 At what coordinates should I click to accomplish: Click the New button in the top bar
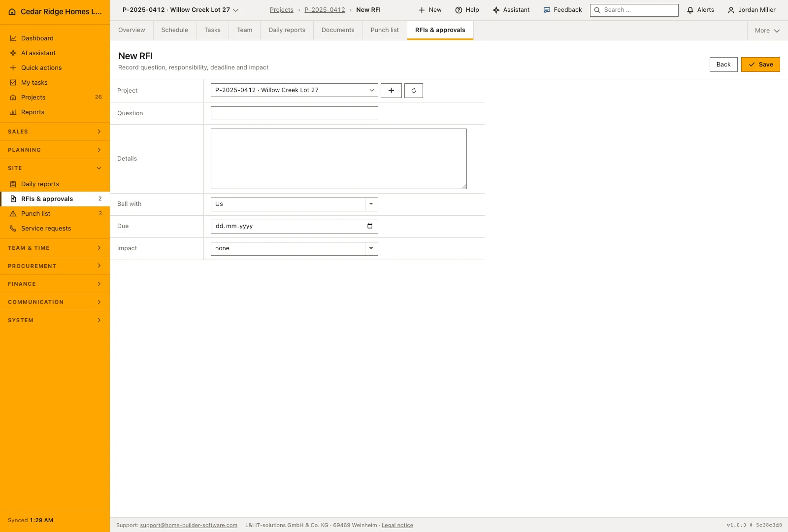[x=430, y=10]
